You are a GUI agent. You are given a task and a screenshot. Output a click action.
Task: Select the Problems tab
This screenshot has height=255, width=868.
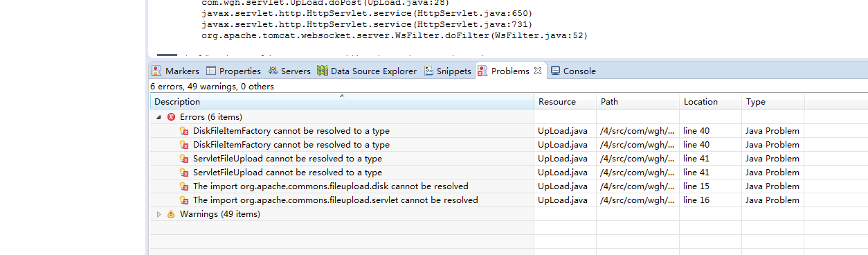(x=510, y=71)
